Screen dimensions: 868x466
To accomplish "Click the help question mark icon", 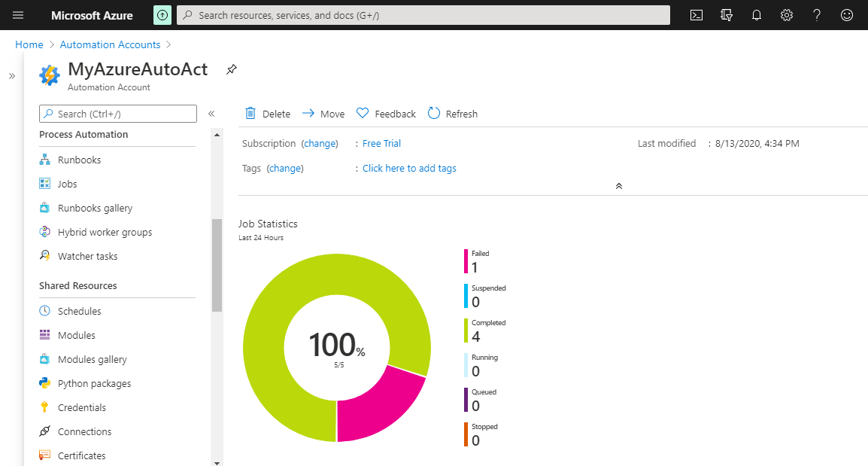I will 817,15.
